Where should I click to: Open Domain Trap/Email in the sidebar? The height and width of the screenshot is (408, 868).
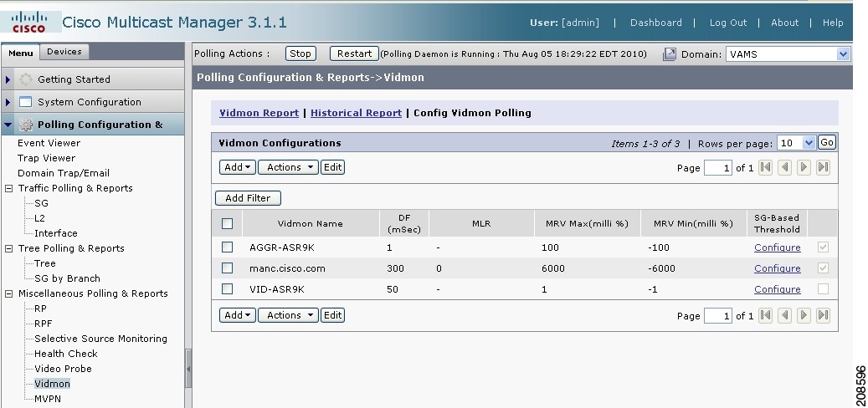pyautogui.click(x=64, y=173)
